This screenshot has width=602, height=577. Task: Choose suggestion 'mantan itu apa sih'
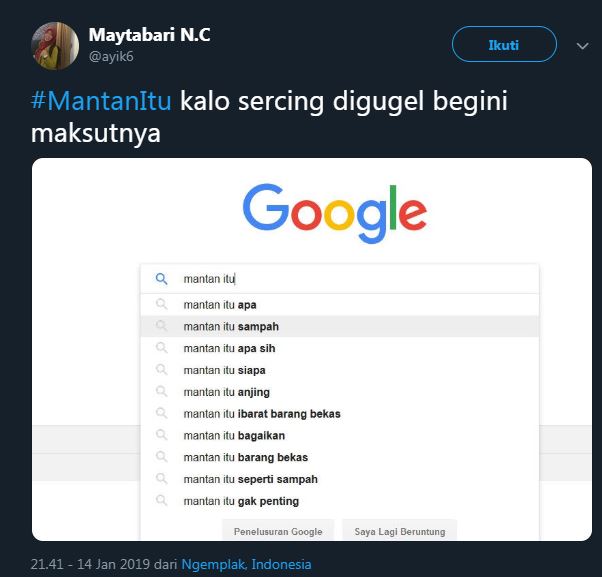click(229, 348)
